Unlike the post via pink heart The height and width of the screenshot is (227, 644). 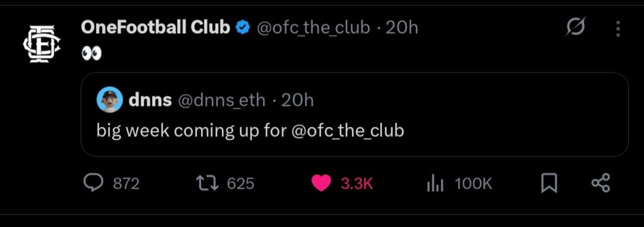(321, 183)
